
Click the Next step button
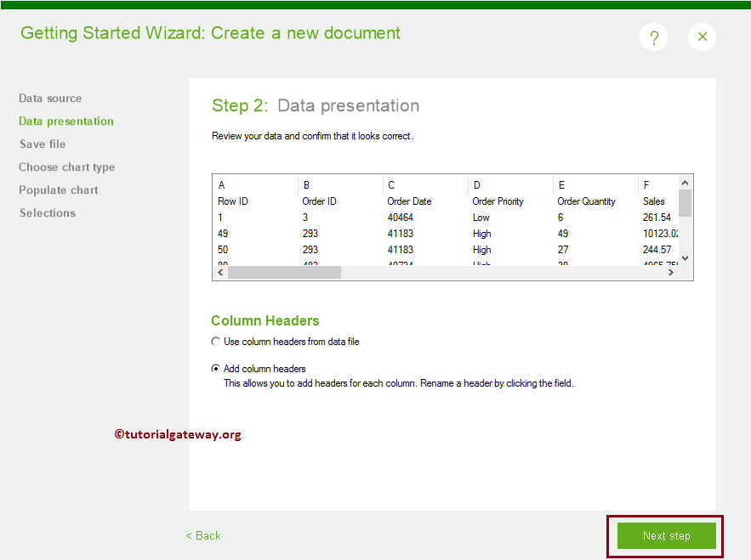665,535
